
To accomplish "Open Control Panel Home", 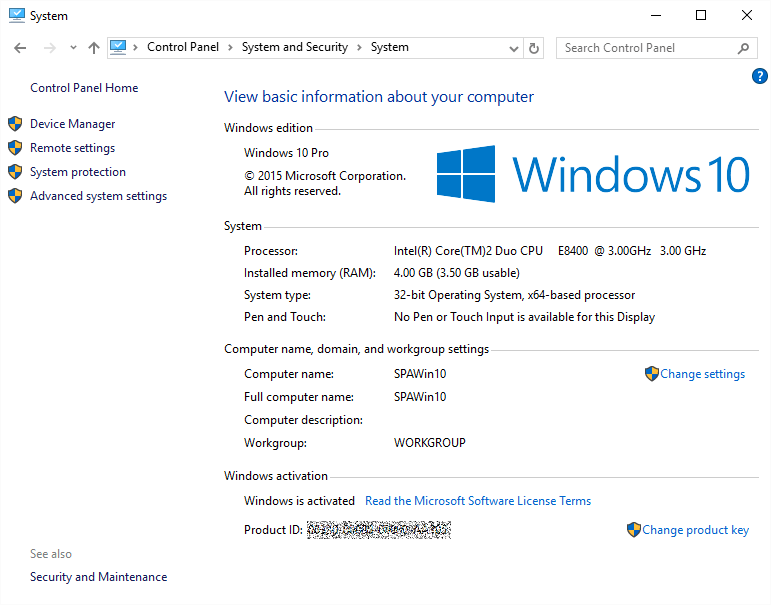I will click(84, 88).
